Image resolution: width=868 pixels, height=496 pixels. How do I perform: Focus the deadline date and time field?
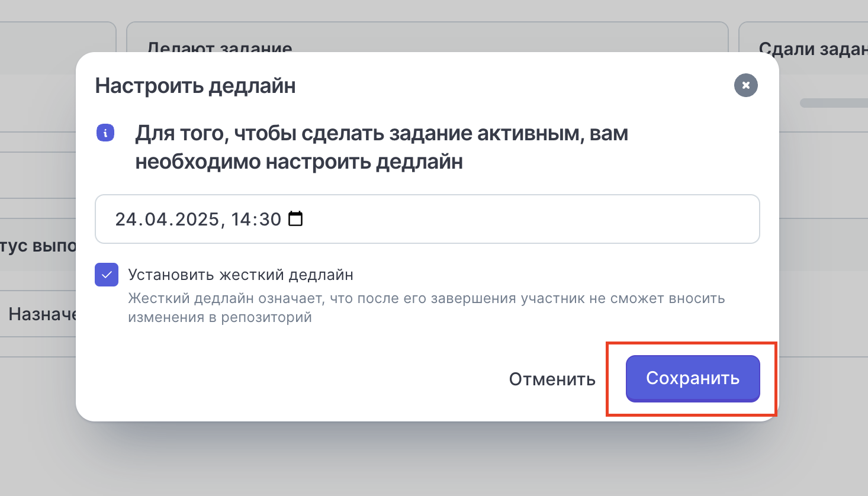[x=427, y=219]
